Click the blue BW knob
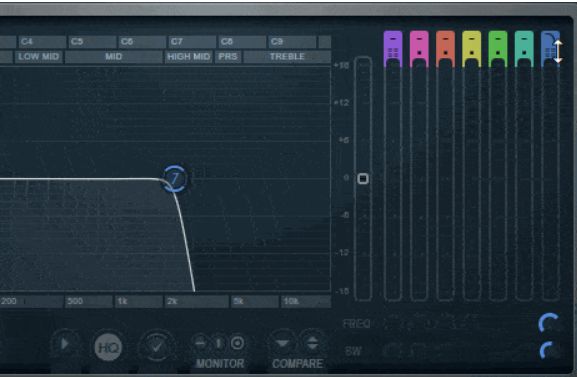 [549, 350]
